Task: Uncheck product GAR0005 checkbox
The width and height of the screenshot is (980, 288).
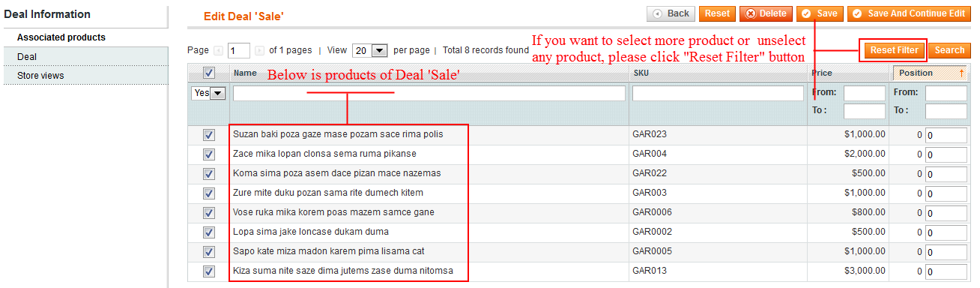Action: pos(209,252)
